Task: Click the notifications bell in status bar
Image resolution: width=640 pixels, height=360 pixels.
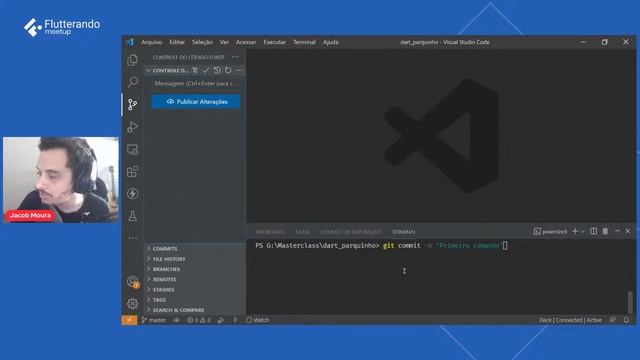Action: click(626, 320)
